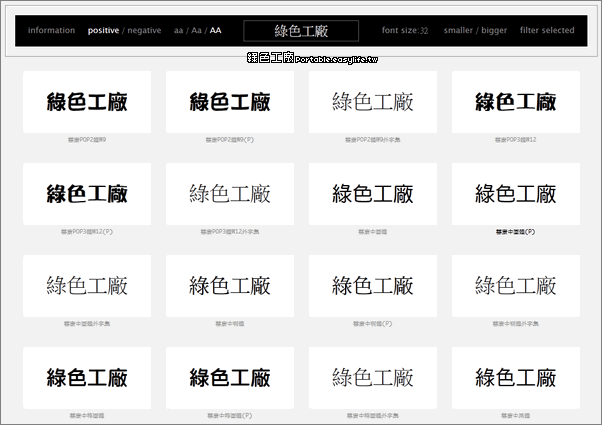Select the 華康POP2體W9(P) font preview card
The height and width of the screenshot is (425, 602).
click(230, 102)
